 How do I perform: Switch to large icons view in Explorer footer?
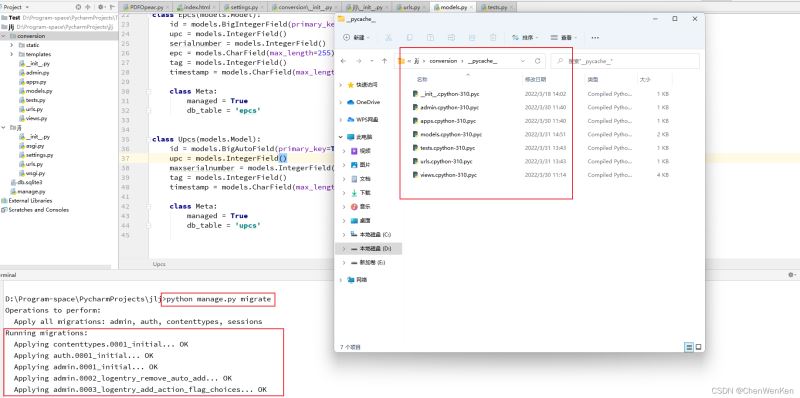[698, 347]
